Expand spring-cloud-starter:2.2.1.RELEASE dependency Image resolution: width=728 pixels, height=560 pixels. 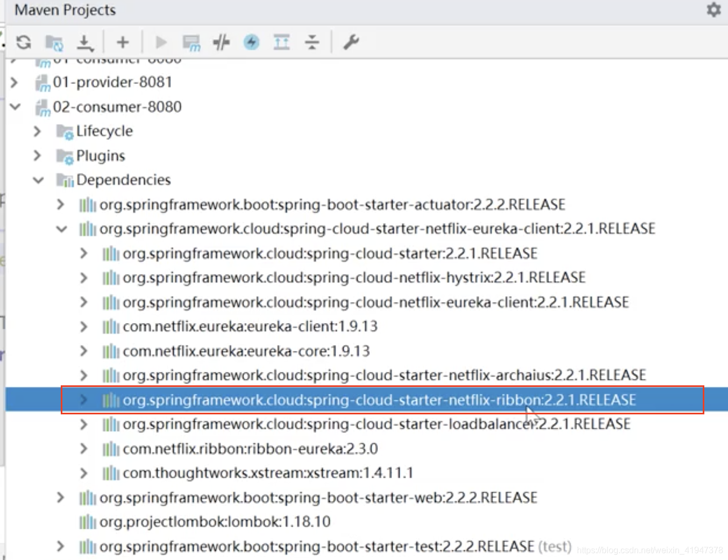tap(83, 253)
